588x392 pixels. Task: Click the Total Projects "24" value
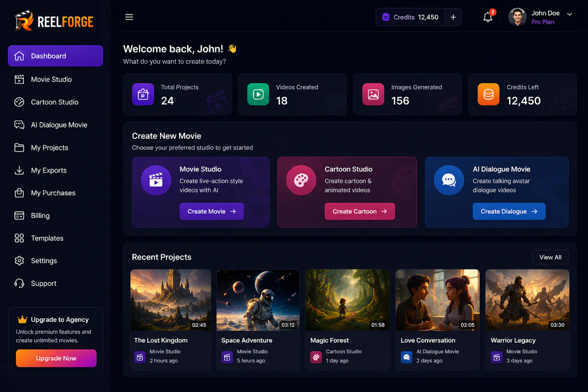click(x=167, y=101)
